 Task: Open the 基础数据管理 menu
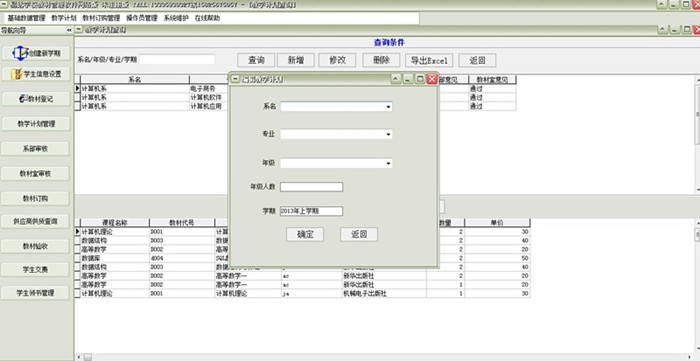pos(26,18)
